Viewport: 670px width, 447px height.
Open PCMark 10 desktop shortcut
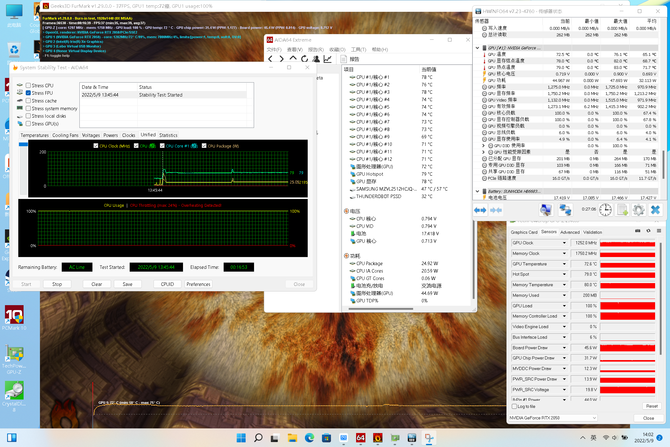click(14, 318)
